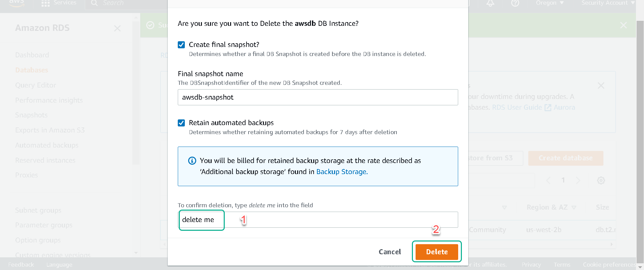Click the us-west-2b table cell
The image size is (644, 270).
click(543, 230)
